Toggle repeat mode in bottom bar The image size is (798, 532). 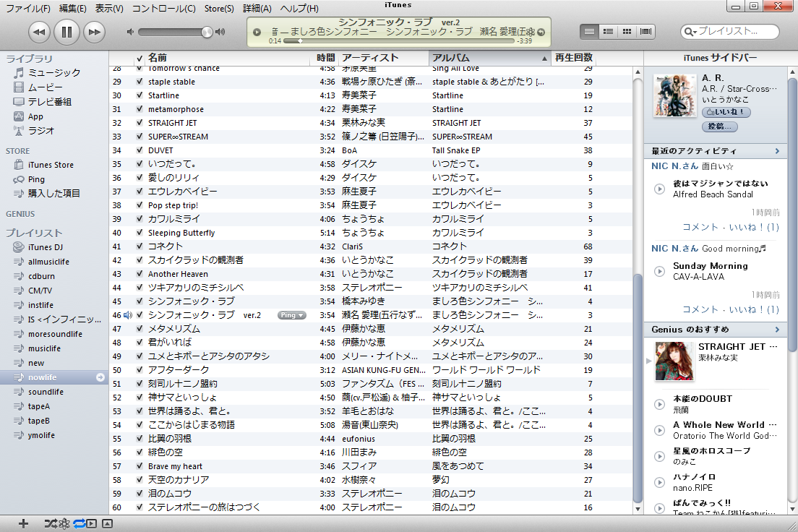click(x=80, y=523)
